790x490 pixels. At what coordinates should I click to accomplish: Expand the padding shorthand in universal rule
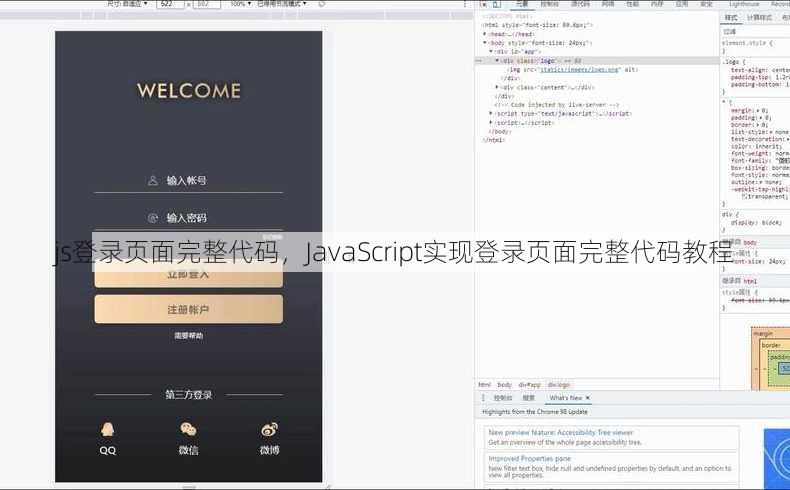click(x=759, y=117)
